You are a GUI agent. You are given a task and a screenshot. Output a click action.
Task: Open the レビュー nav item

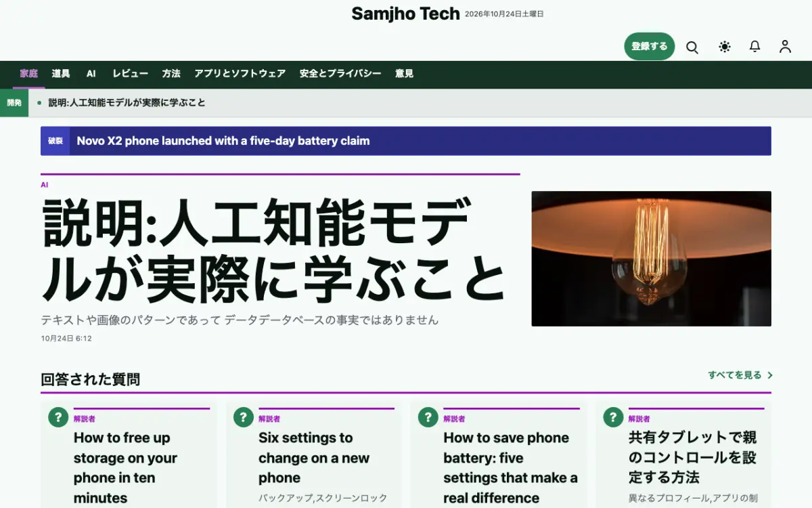click(x=131, y=74)
